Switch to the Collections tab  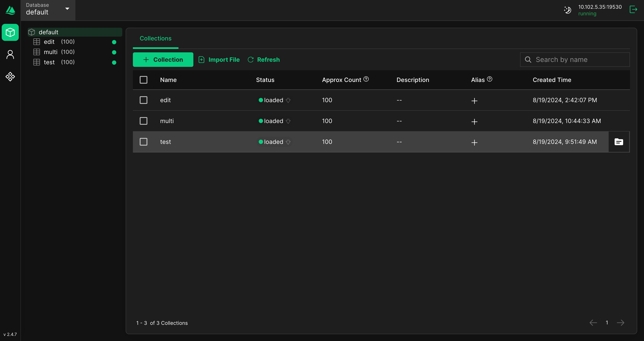pyautogui.click(x=155, y=38)
